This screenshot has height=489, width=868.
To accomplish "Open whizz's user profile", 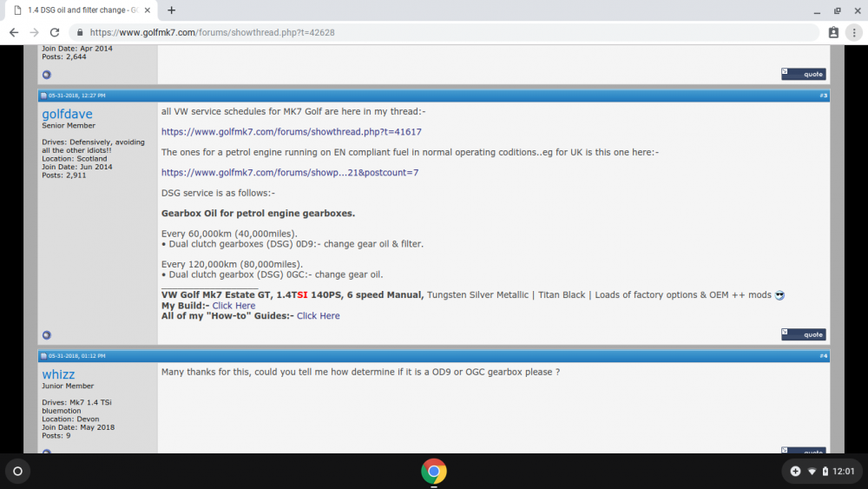I will click(58, 374).
